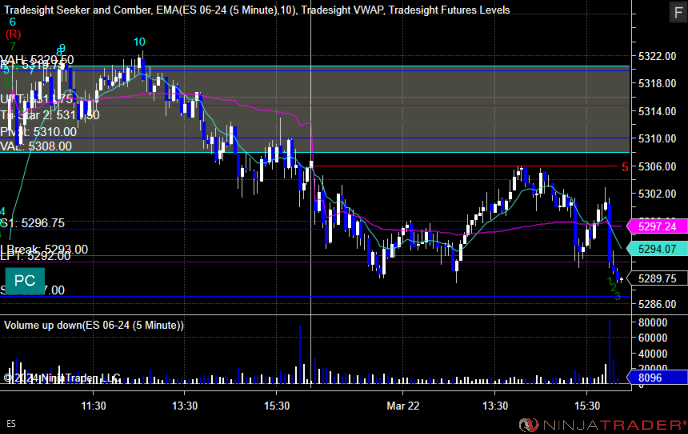The image size is (688, 434).
Task: Click the Mar 22 date label
Action: click(x=403, y=406)
